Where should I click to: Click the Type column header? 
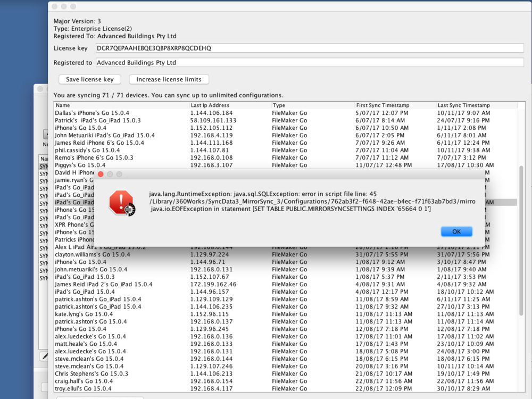(312, 105)
